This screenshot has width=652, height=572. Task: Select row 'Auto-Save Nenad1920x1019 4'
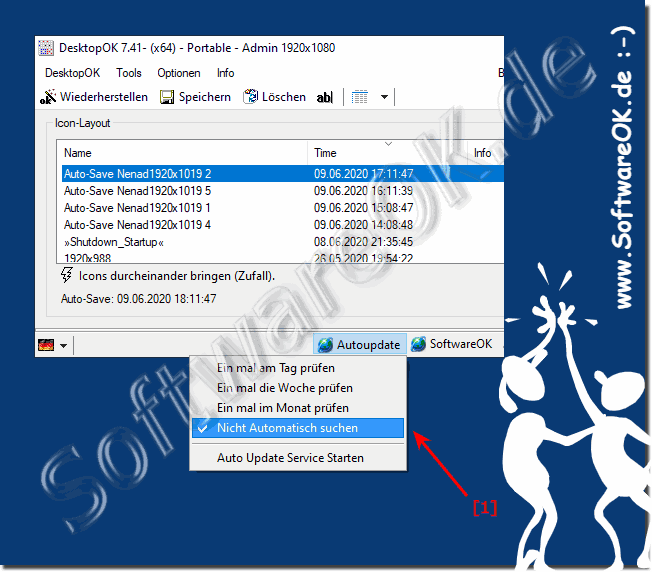click(283, 225)
